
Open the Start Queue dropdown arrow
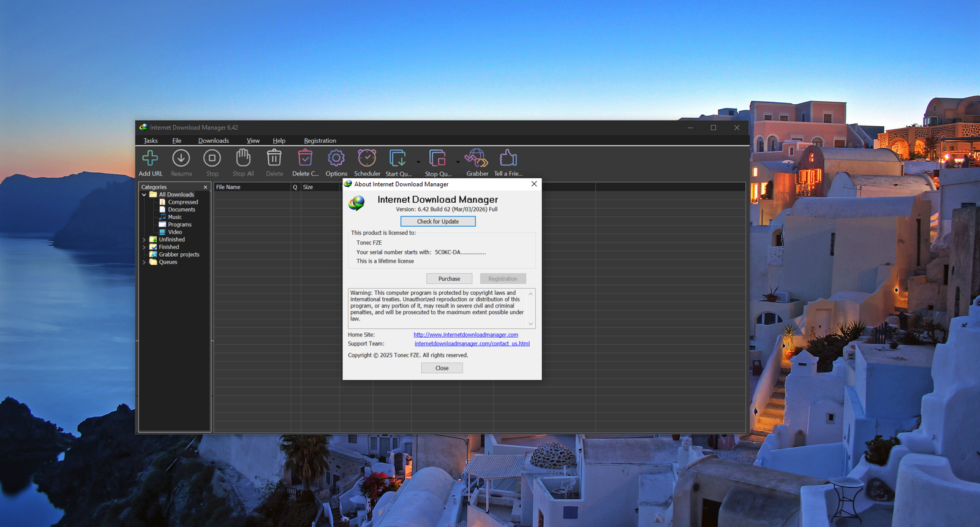[418, 162]
